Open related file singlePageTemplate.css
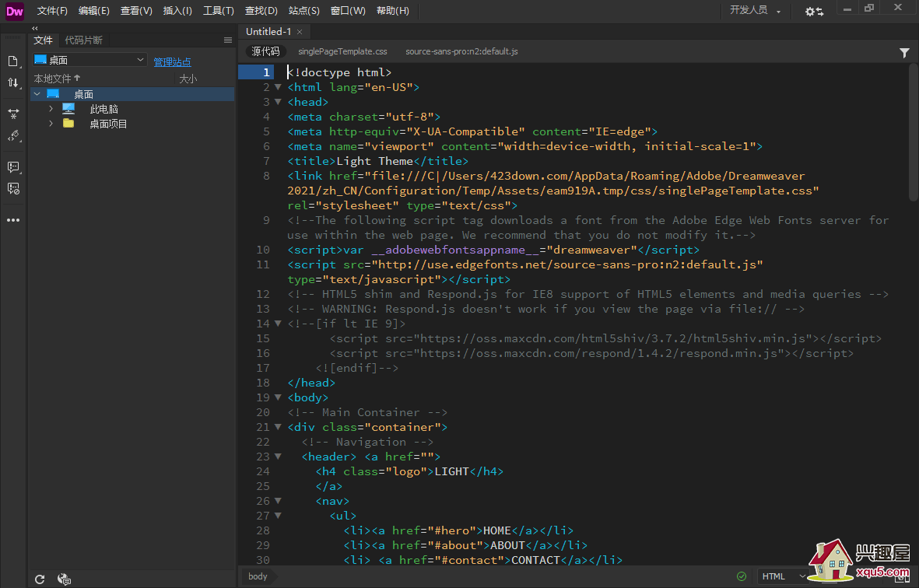Screen dimensions: 919x588 click(343, 51)
